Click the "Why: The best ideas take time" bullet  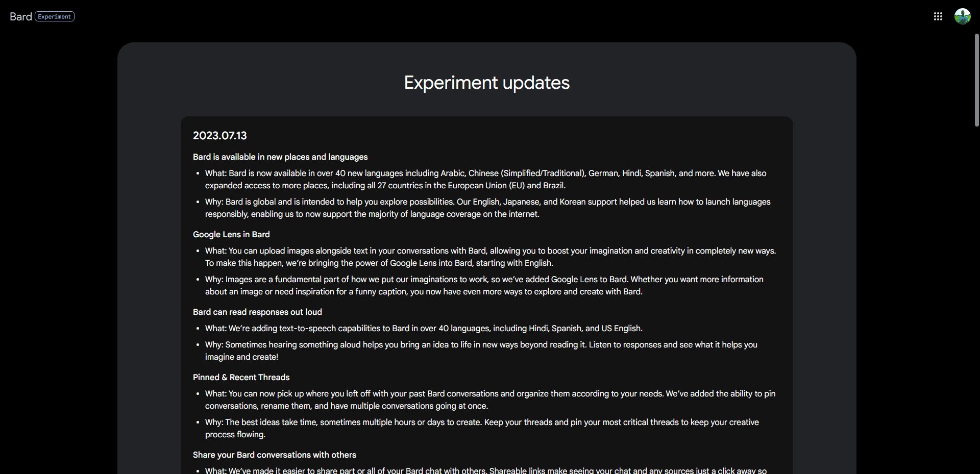(x=482, y=429)
